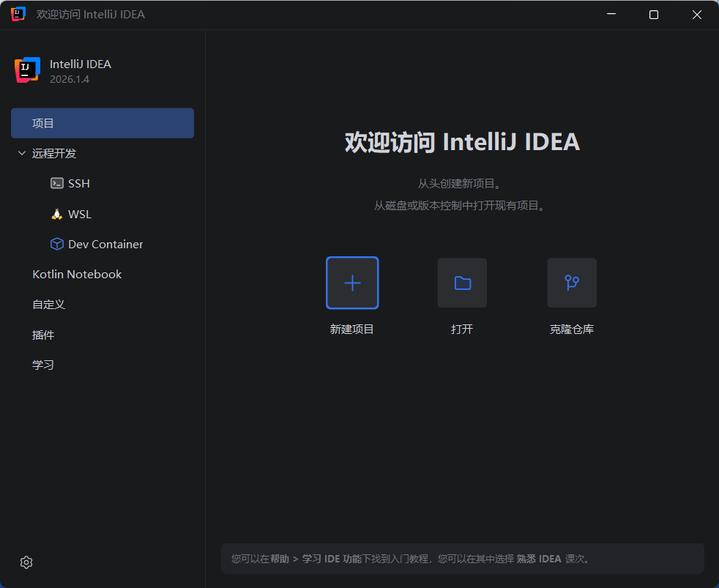Image resolution: width=719 pixels, height=588 pixels.
Task: Click the 从磁盘或版本控制中打开现有项目 text
Action: point(460,206)
